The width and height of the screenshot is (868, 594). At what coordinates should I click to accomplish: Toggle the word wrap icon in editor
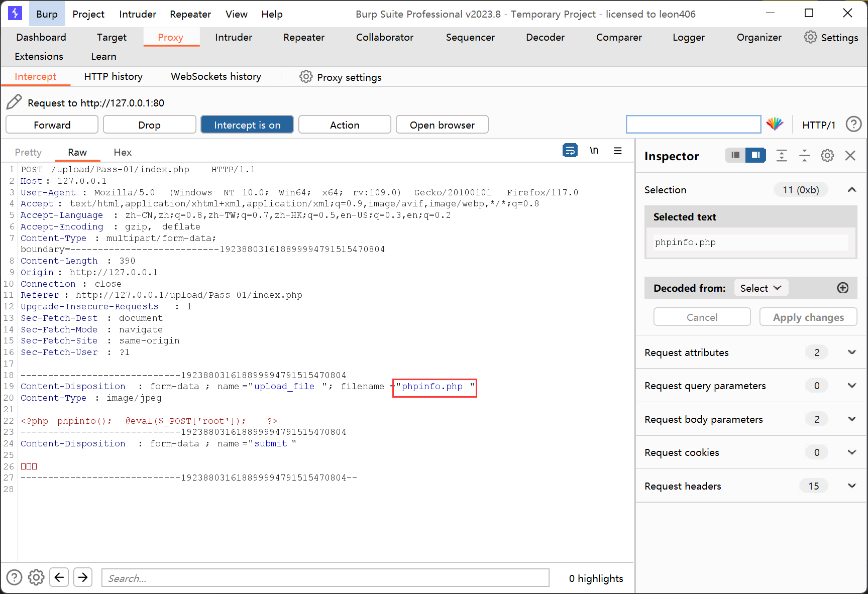pyautogui.click(x=570, y=151)
